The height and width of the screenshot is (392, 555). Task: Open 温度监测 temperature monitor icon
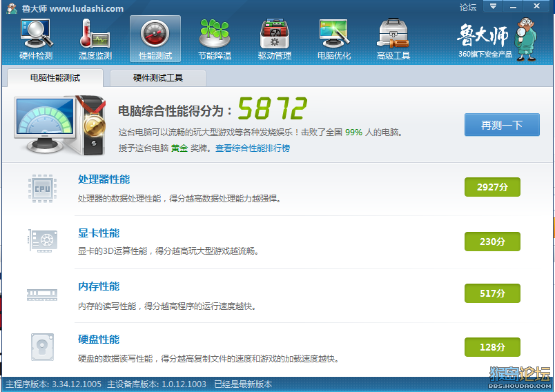[95, 39]
